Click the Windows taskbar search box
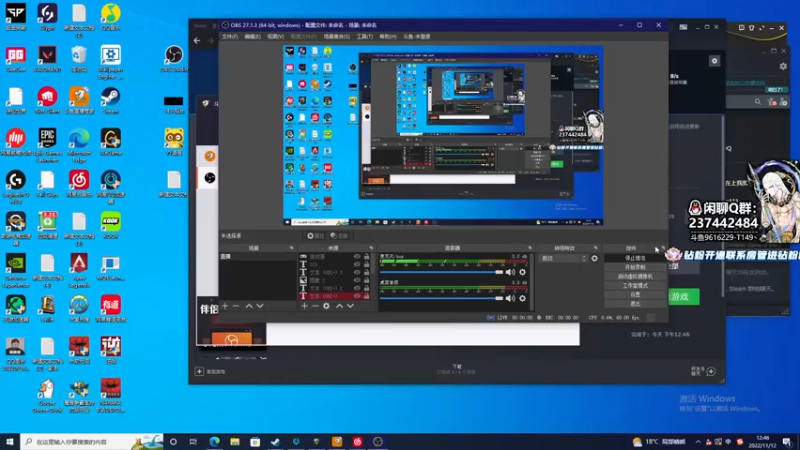The width and height of the screenshot is (800, 450). (92, 442)
